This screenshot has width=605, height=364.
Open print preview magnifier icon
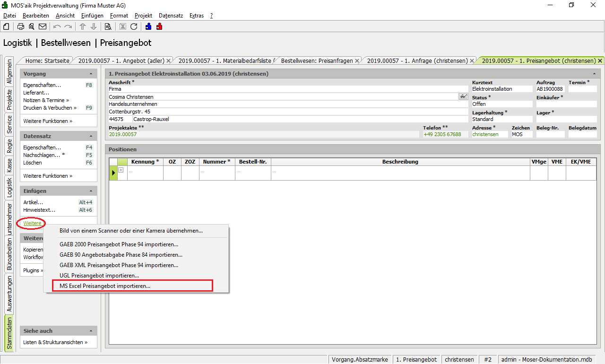[32, 26]
